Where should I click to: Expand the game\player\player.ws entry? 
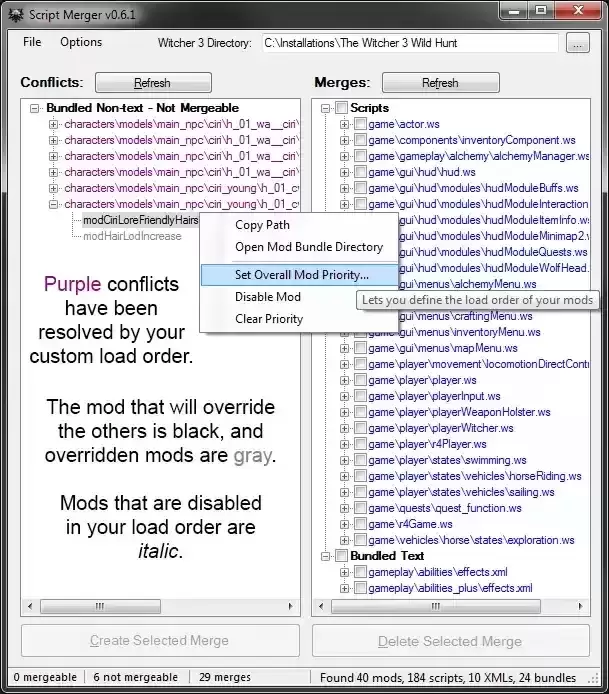pyautogui.click(x=345, y=380)
